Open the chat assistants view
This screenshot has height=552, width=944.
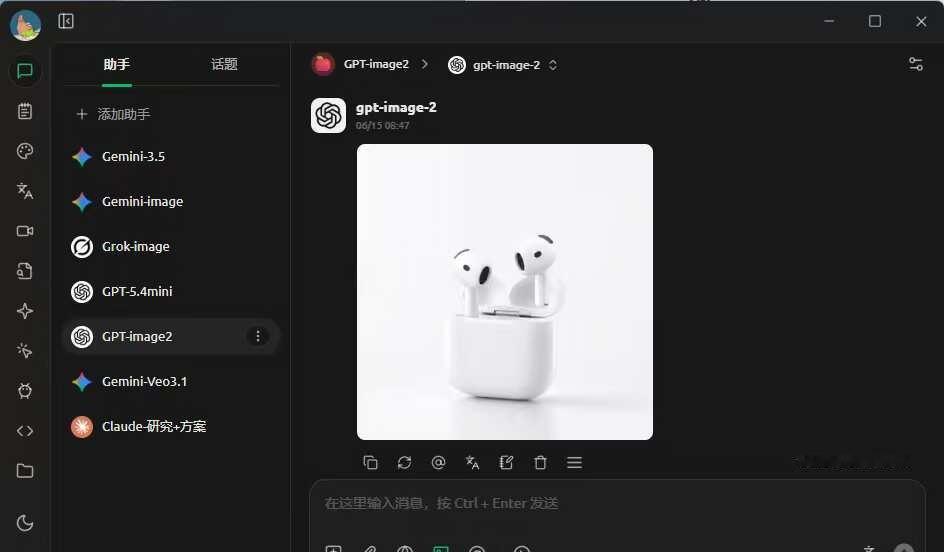(25, 71)
